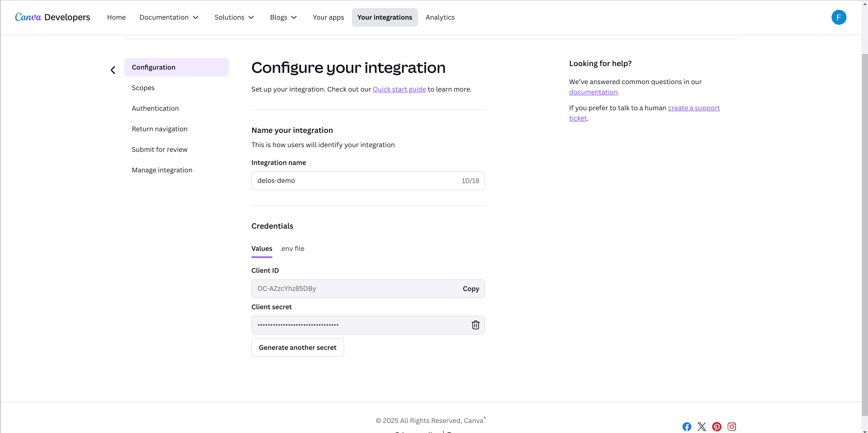Open Your apps page
Viewport: 868px width, 433px height.
pos(328,17)
